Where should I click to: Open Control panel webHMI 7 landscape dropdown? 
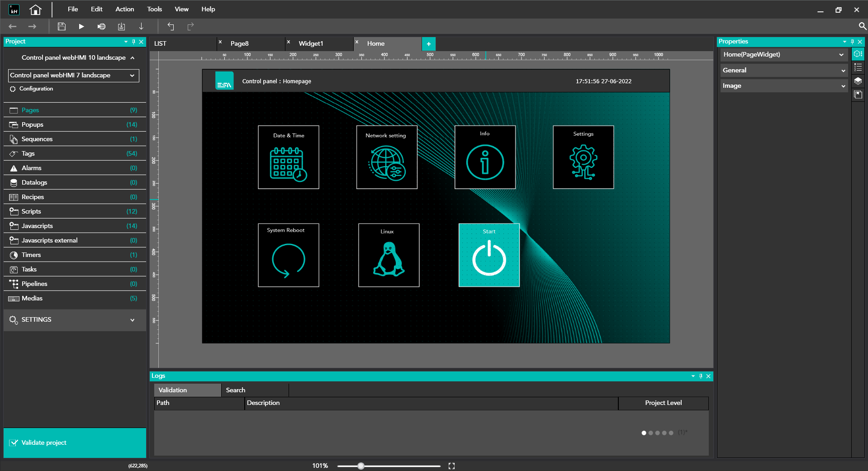click(x=74, y=76)
